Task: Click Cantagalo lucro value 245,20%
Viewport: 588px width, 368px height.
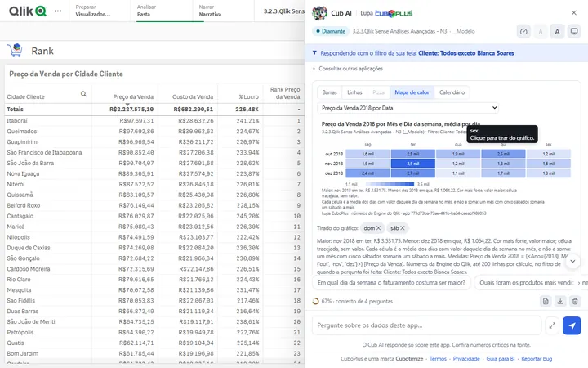Action: 247,216
